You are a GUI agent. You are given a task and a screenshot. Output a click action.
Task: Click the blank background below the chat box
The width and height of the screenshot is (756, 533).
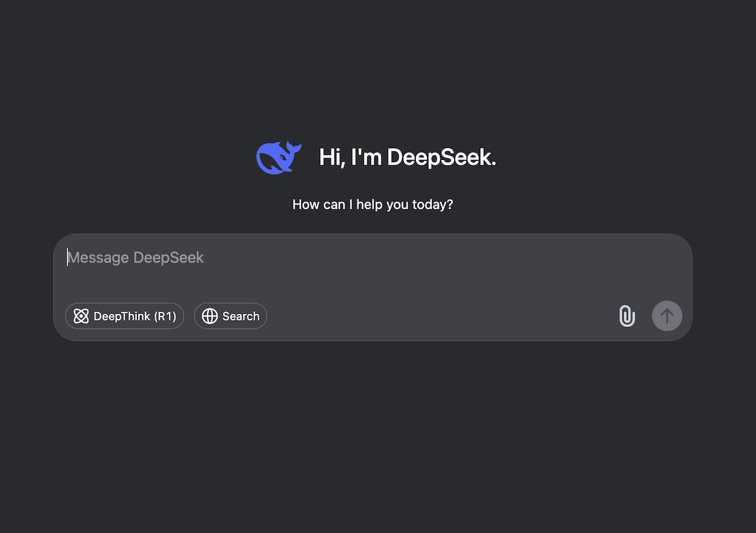click(378, 435)
